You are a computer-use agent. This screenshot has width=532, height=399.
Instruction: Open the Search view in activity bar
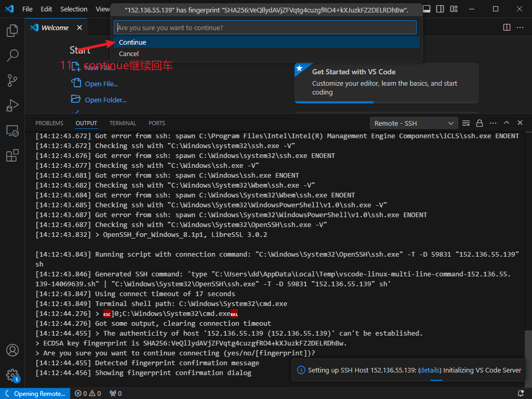12,55
